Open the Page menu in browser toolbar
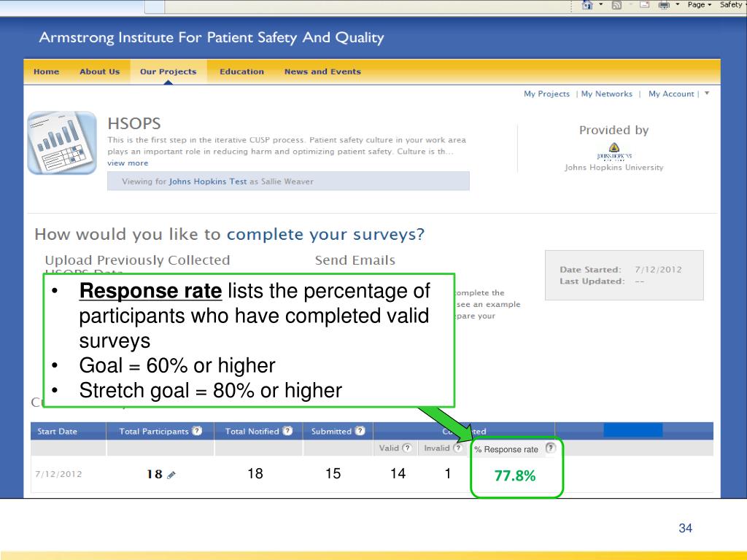747x560 pixels. tap(699, 4)
